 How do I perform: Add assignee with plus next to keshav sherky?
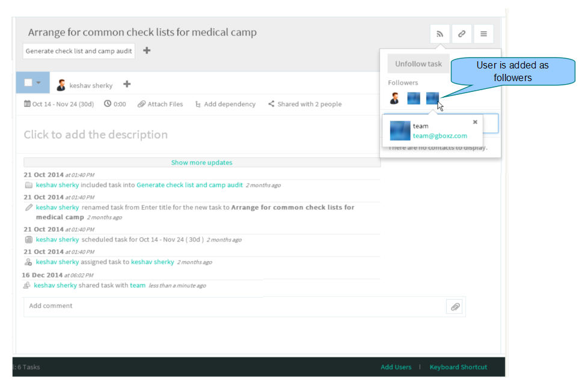(x=127, y=84)
